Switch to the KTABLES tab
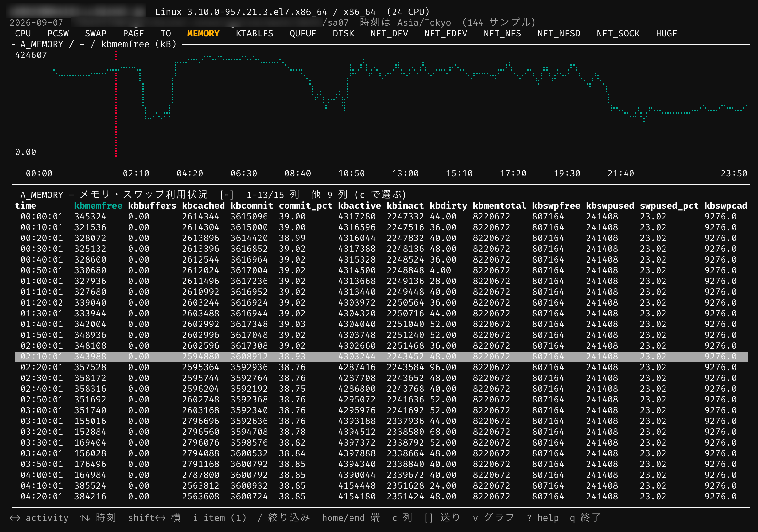The height and width of the screenshot is (532, 758). click(x=254, y=33)
